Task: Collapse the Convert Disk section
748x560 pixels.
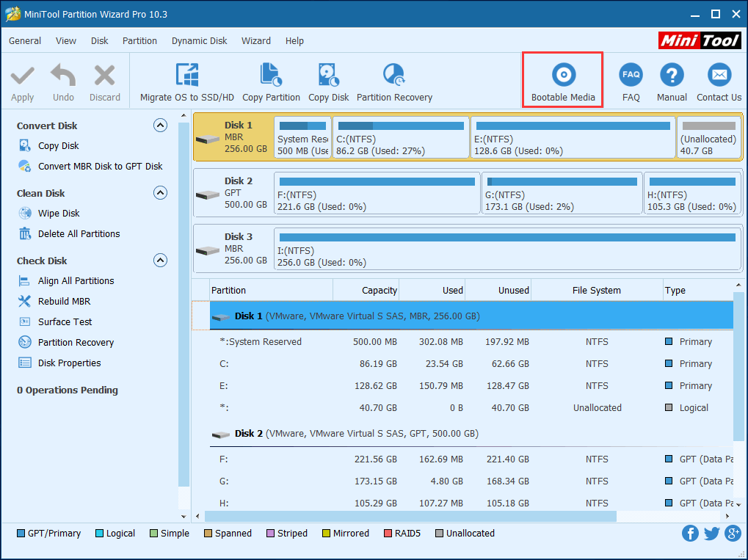Action: [x=160, y=126]
